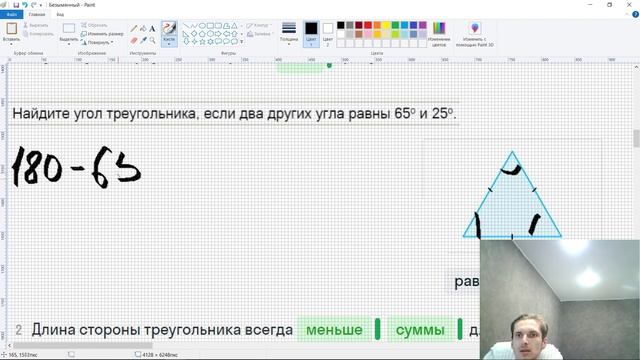Choose the Polygon shape
The height and width of the screenshot is (360, 640).
tap(226, 26)
